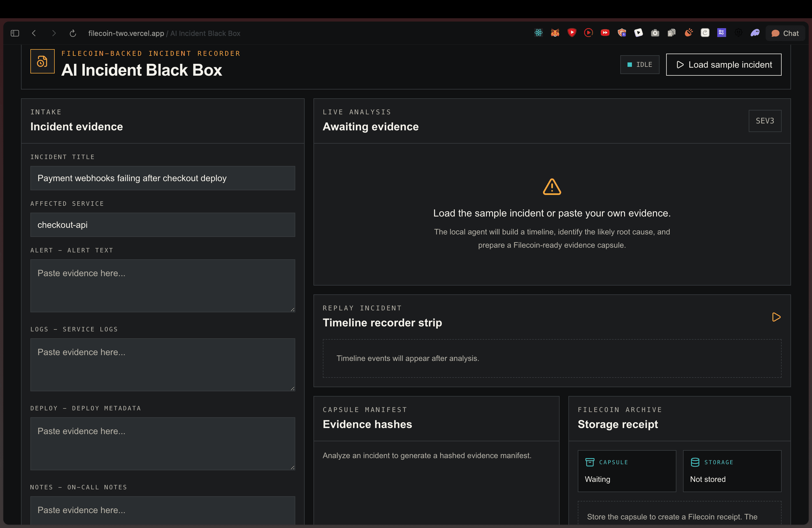Screen dimensions: 812x528
Task: Click the 'Storage receipt' heading
Action: (x=618, y=424)
